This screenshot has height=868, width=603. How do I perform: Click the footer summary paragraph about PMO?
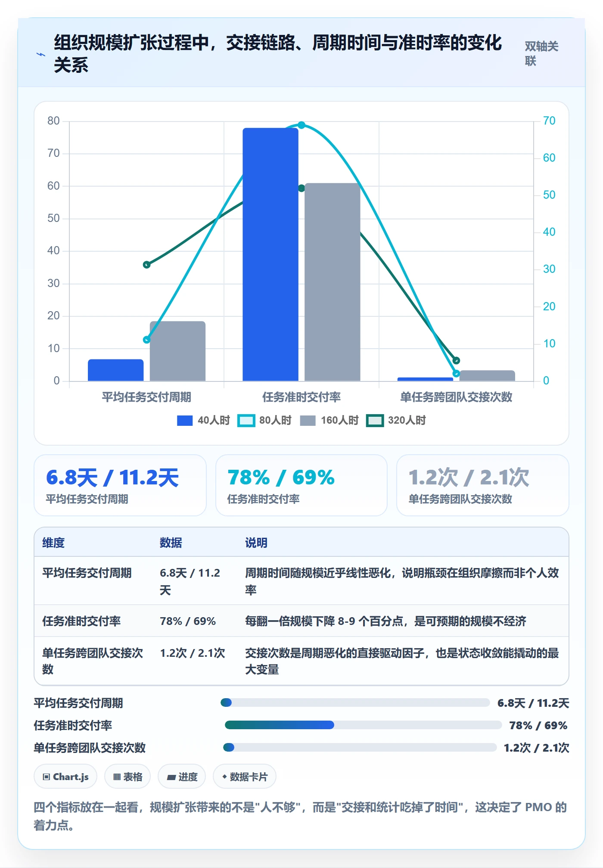click(300, 816)
